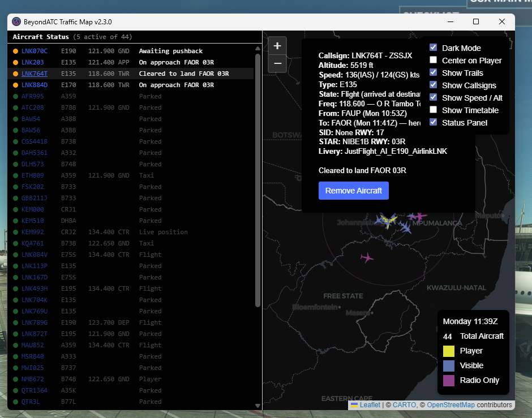532x418 pixels.
Task: Toggle Show Trails checkbox
Action: click(434, 72)
